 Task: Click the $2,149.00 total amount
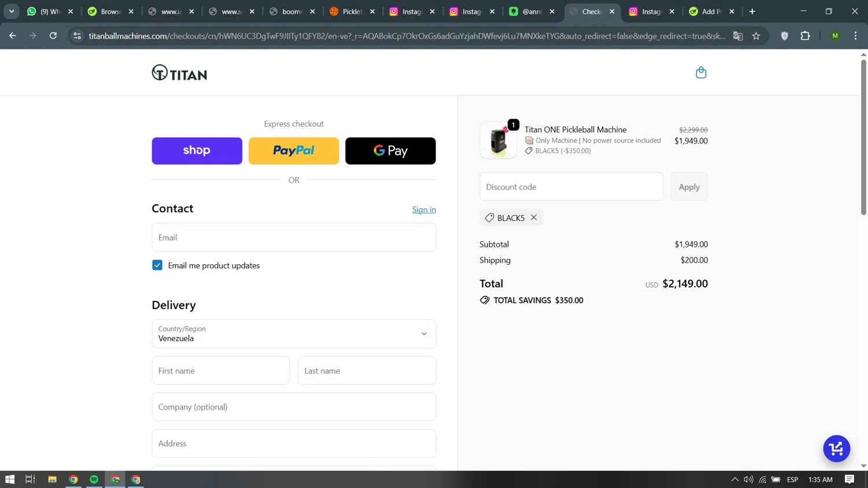click(x=685, y=283)
